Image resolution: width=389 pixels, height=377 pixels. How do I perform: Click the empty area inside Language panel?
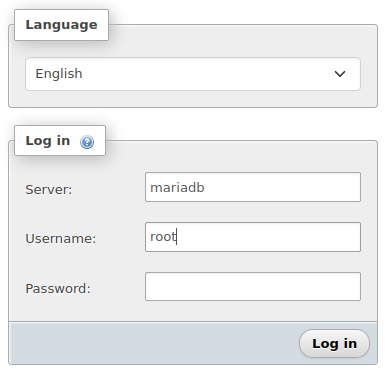coord(193,99)
